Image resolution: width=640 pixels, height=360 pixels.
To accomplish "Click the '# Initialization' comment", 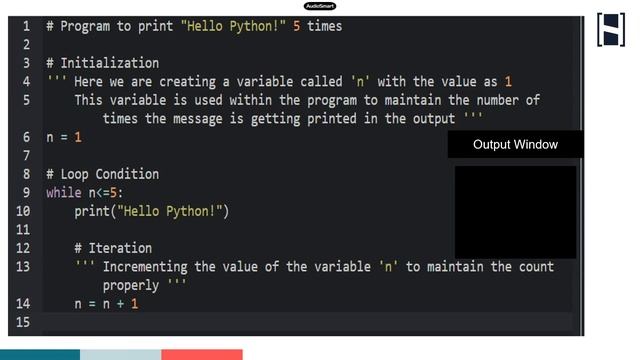I will pyautogui.click(x=102, y=63).
